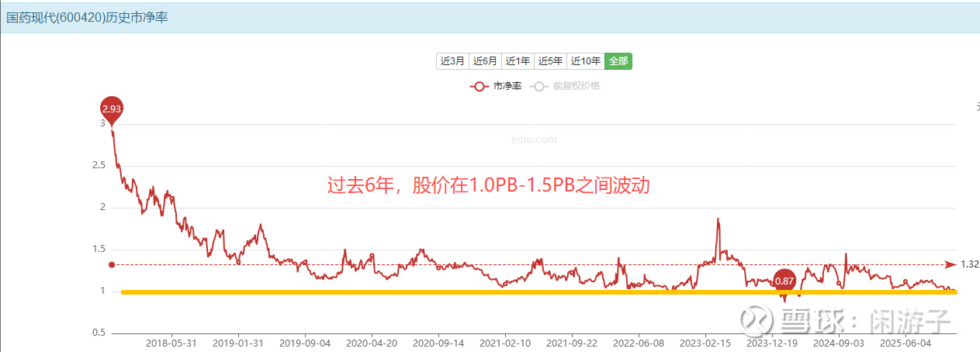This screenshot has height=352, width=980.
Task: Switch chart to 近5年 range
Action: click(x=550, y=61)
